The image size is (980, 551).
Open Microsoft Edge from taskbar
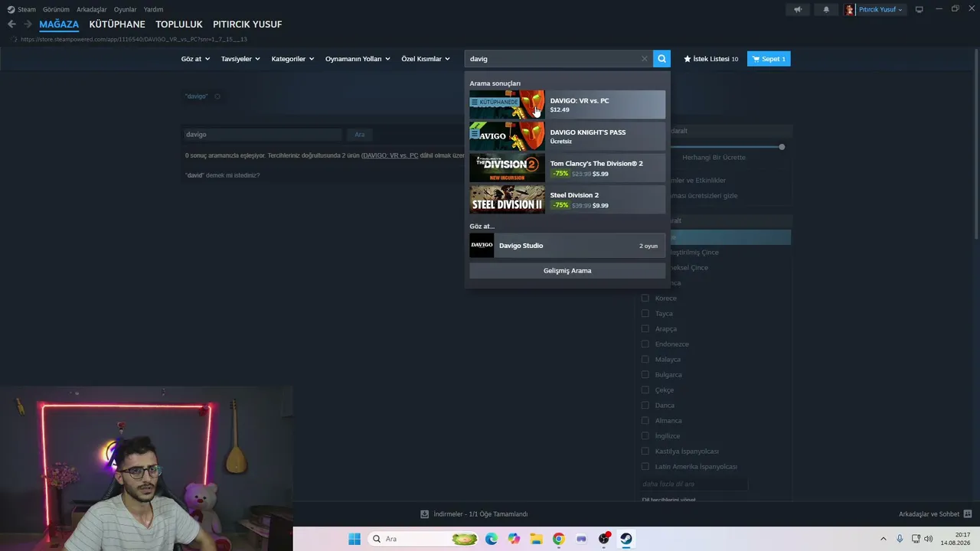pyautogui.click(x=492, y=539)
